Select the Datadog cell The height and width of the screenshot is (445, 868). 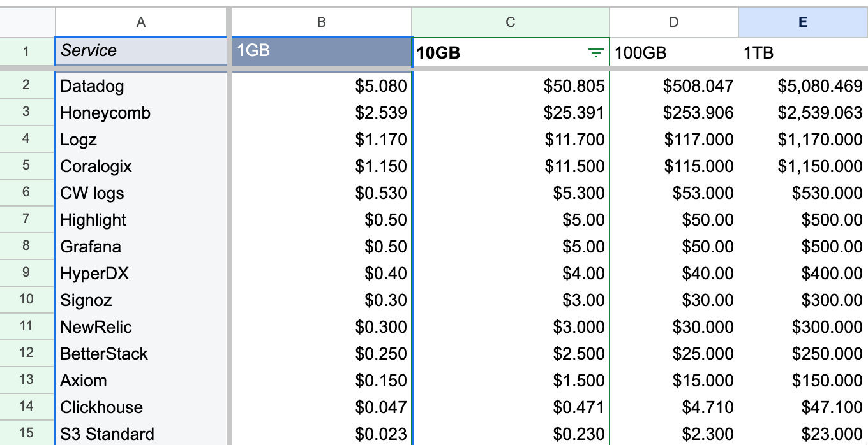click(x=141, y=85)
